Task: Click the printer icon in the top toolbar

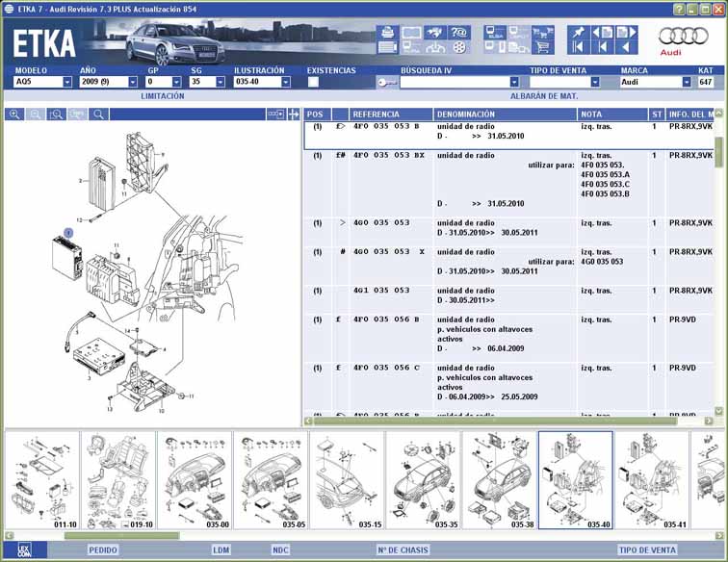Action: coord(388,33)
